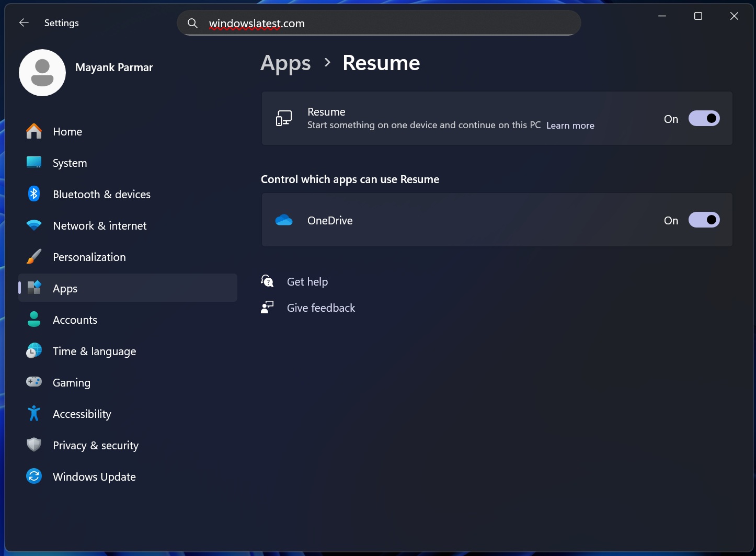This screenshot has width=756, height=556.
Task: Click the OneDrive cloud icon
Action: [284, 220]
